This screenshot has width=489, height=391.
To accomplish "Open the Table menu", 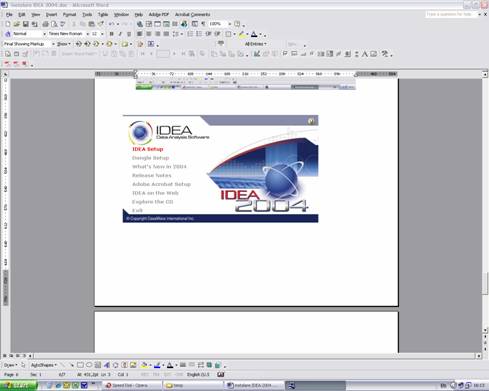I will click(x=103, y=15).
